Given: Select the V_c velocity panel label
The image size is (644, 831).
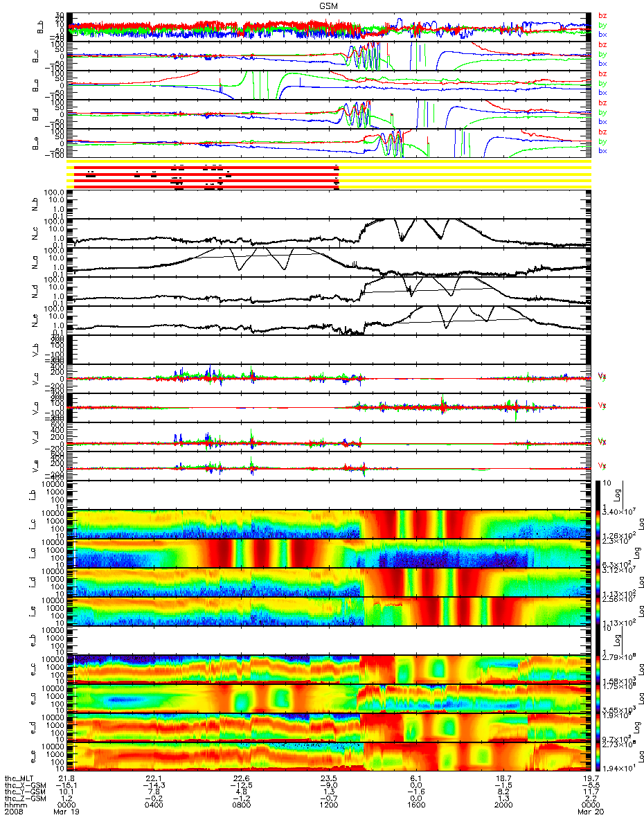Looking at the screenshot, I should 34,379.
